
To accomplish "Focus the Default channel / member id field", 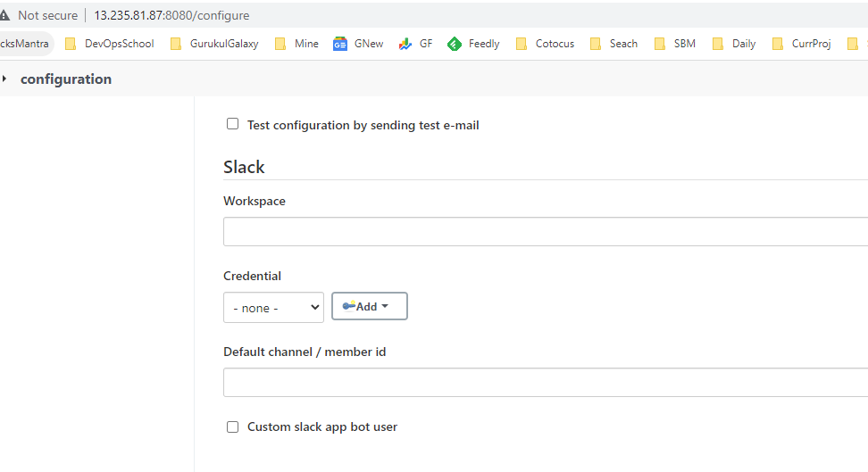I will coord(545,383).
